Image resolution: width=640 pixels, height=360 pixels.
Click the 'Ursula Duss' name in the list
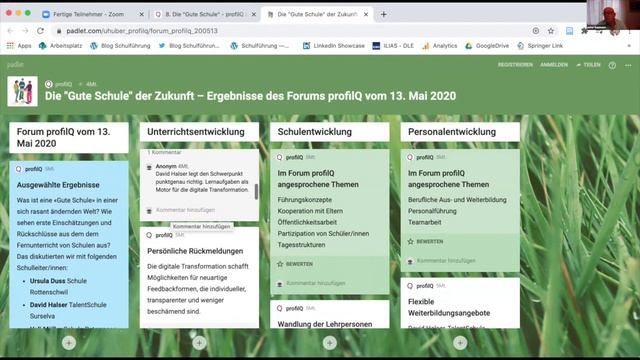[x=47, y=281]
